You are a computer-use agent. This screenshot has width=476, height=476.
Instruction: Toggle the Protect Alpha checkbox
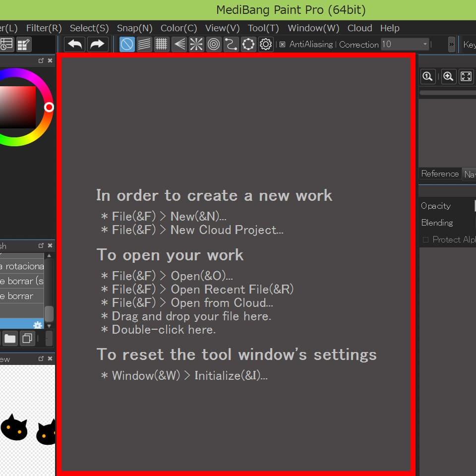point(425,240)
